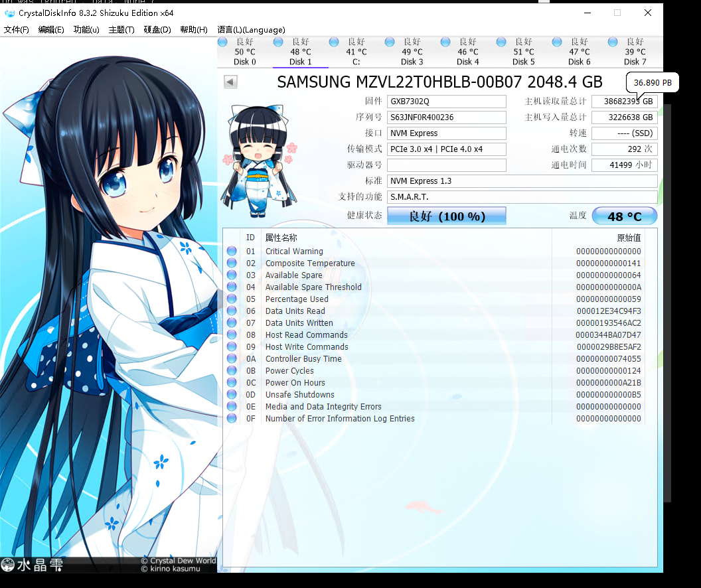The image size is (701, 588).
Task: Click the C: drive status orb
Action: click(334, 42)
